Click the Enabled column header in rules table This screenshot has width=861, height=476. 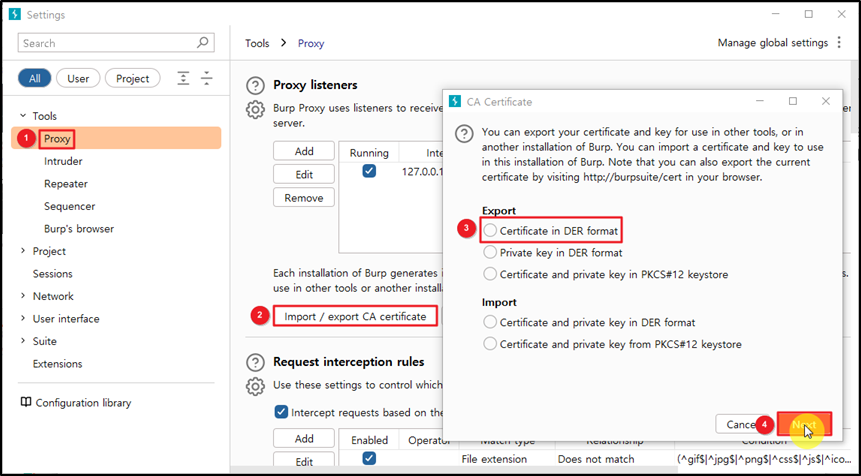pyautogui.click(x=369, y=440)
